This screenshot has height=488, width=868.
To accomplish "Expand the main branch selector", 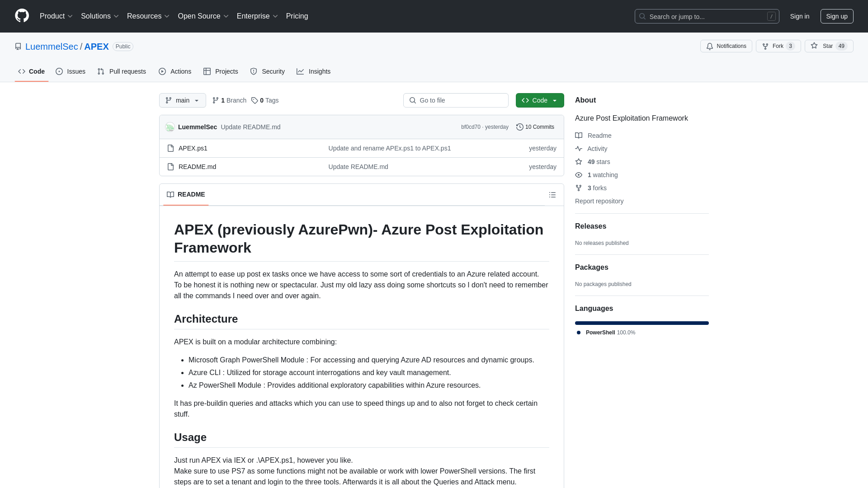I will coord(183,100).
